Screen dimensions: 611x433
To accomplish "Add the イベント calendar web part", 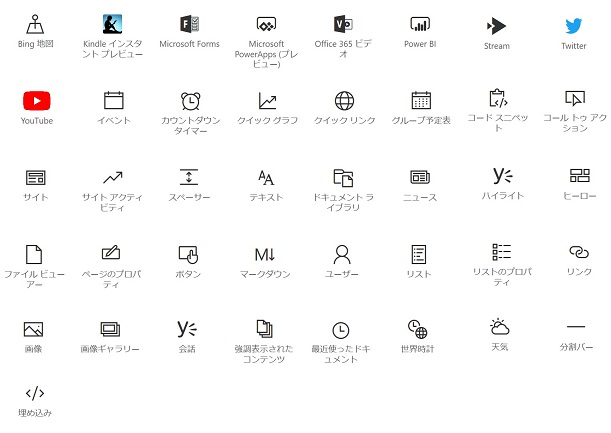I will click(114, 101).
